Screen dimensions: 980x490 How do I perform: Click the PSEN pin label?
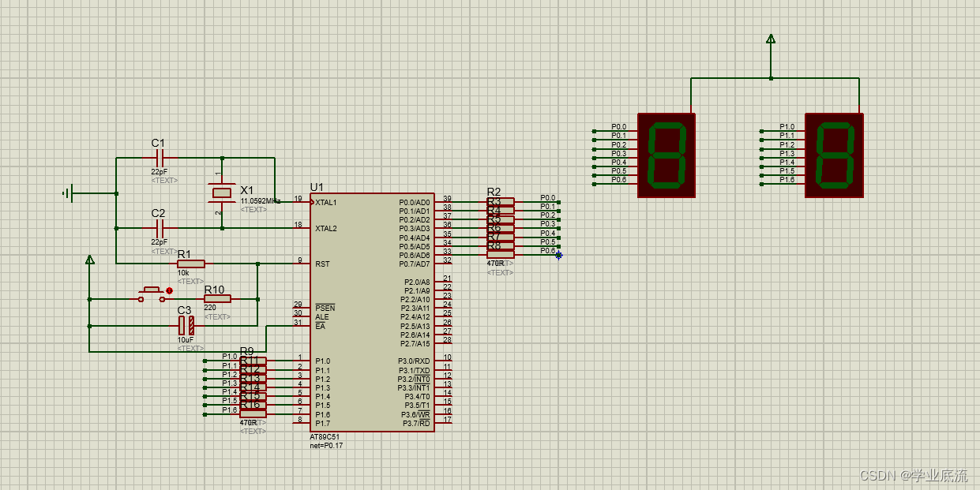click(325, 308)
